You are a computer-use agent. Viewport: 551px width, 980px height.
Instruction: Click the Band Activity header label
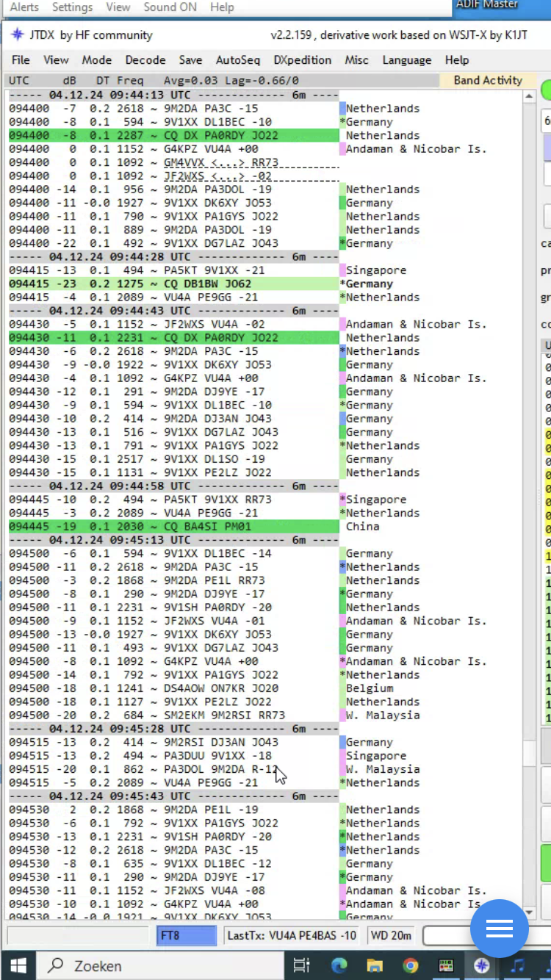pyautogui.click(x=488, y=81)
